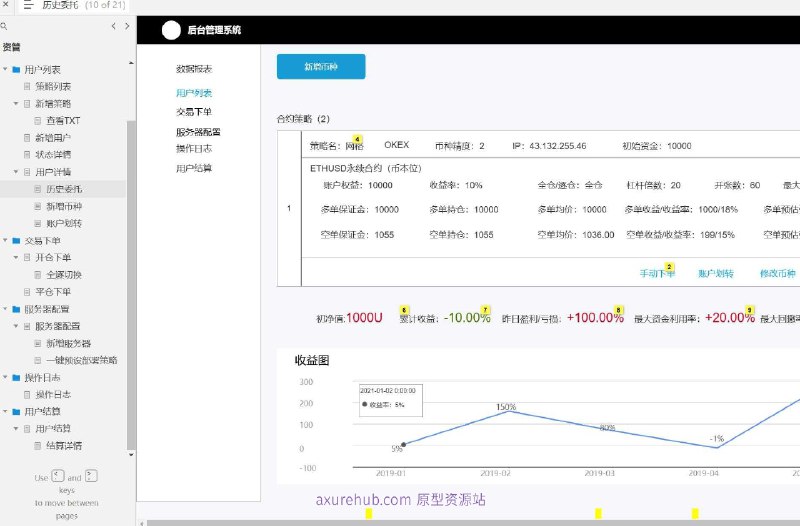Open 新增币种 page in sidebar tree
Image resolution: width=800 pixels, height=526 pixels.
pyautogui.click(x=64, y=206)
